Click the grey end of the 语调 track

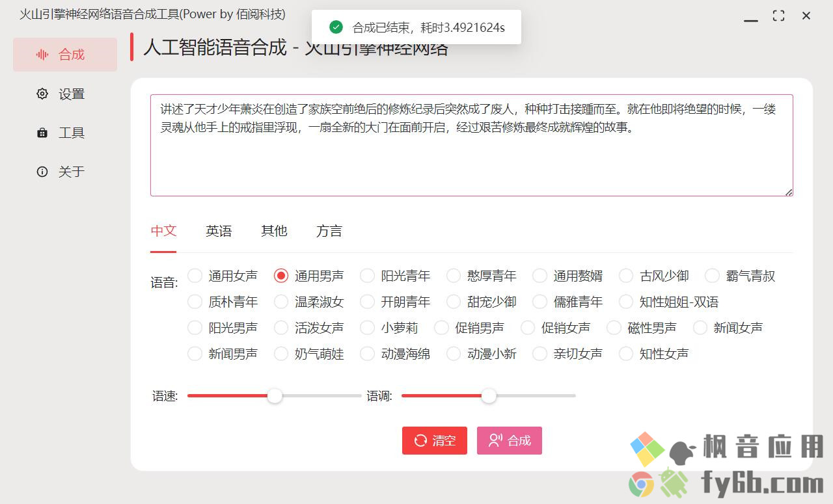(x=536, y=395)
